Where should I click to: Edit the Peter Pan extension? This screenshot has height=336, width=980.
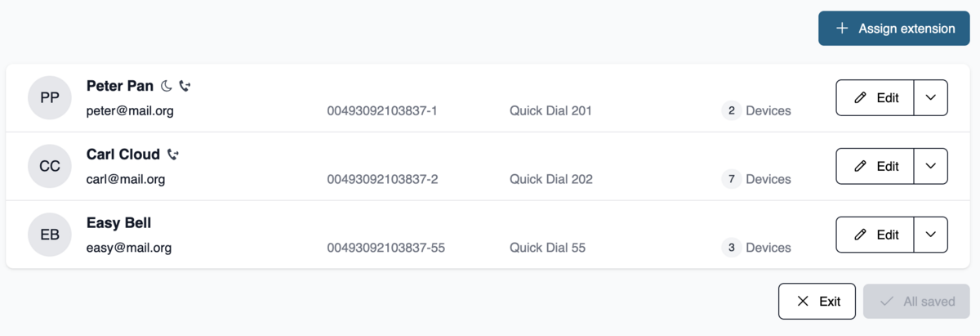[x=875, y=97]
